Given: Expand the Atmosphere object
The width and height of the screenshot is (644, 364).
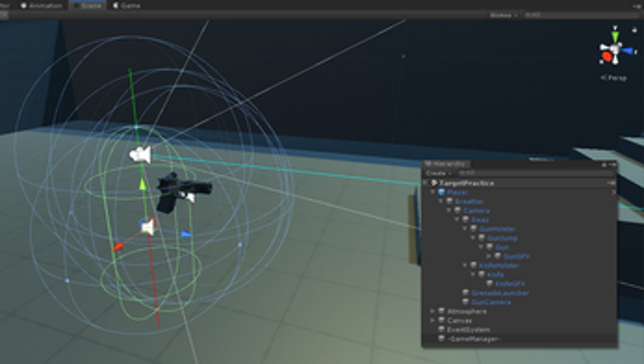Looking at the screenshot, I should 433,311.
